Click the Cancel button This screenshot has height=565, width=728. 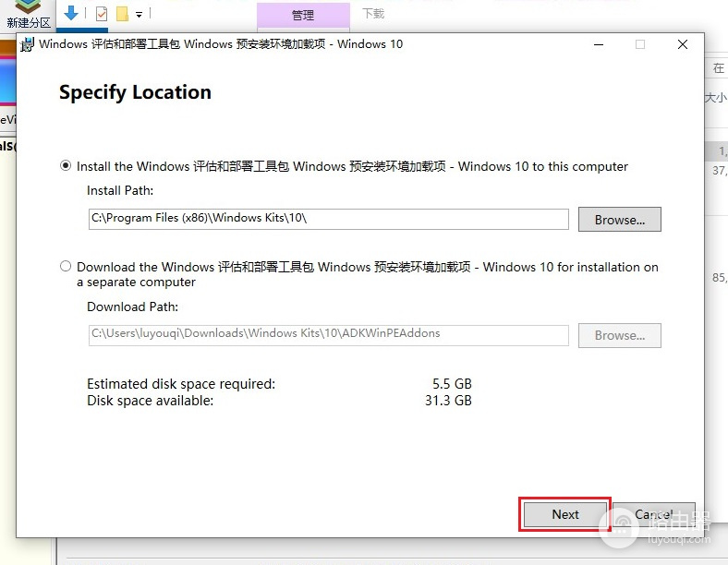(x=654, y=514)
